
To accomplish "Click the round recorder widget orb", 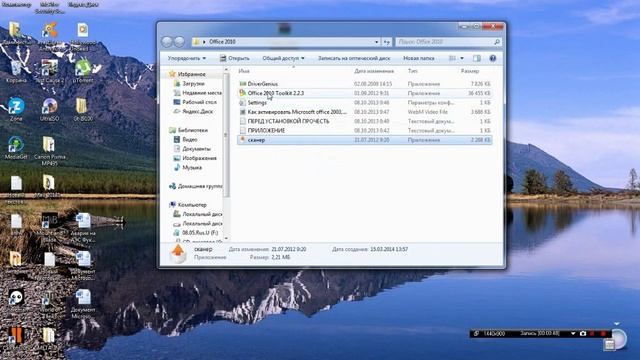I will tap(619, 338).
